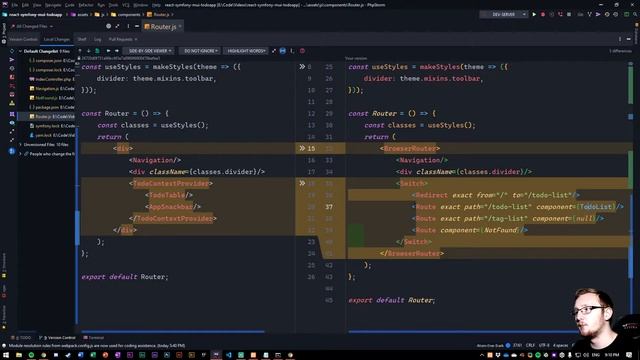Viewport: 640px width, 360px height.
Task: Select Navigation.js in changelist
Action: (52, 89)
